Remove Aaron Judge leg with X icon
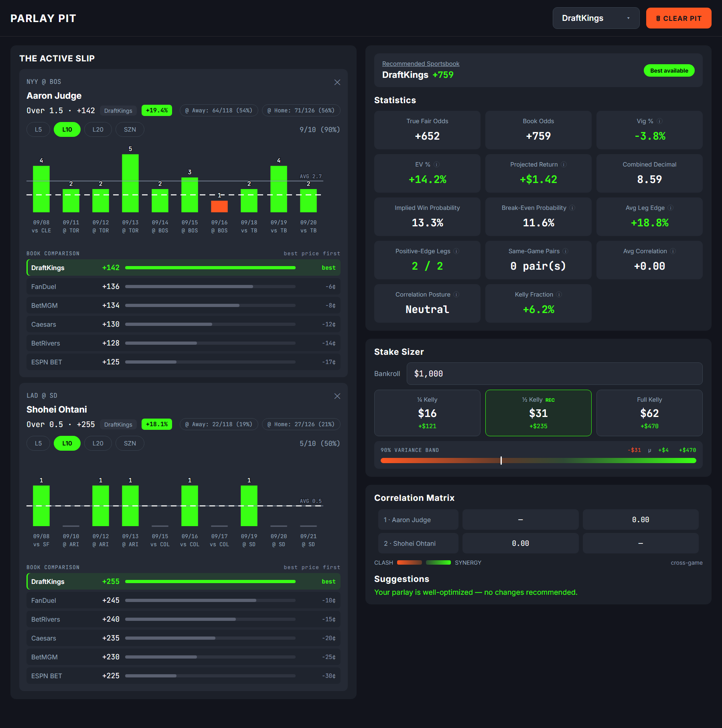Viewport: 722px width, 728px height. [x=337, y=82]
